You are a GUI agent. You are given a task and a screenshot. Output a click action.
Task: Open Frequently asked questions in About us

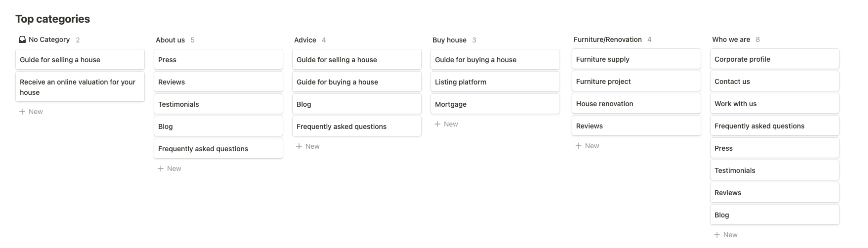pos(218,149)
